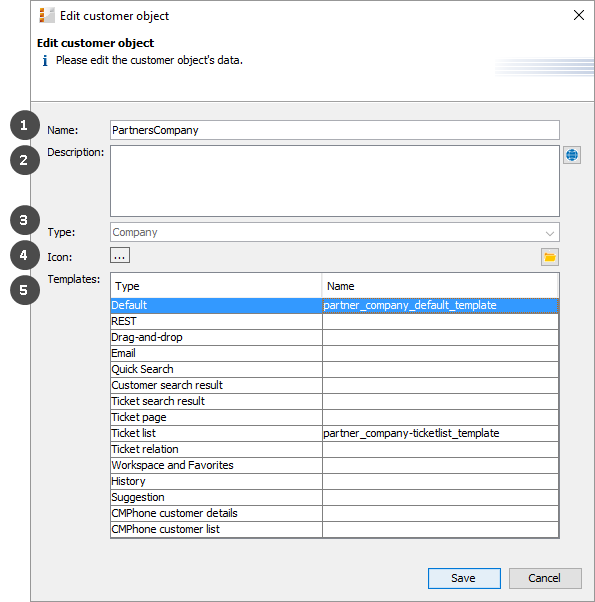Click the Ticket list template name cell

point(440,433)
